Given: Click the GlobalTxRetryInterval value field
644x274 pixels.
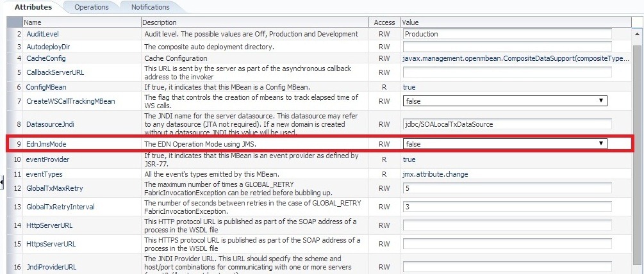Looking at the screenshot, I should coord(507,206).
